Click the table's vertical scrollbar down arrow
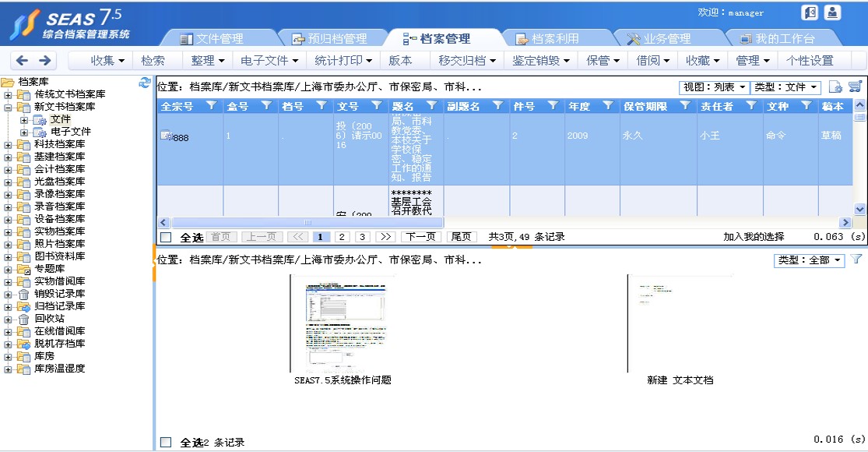Viewport: 868px width, 452px height. 859,209
